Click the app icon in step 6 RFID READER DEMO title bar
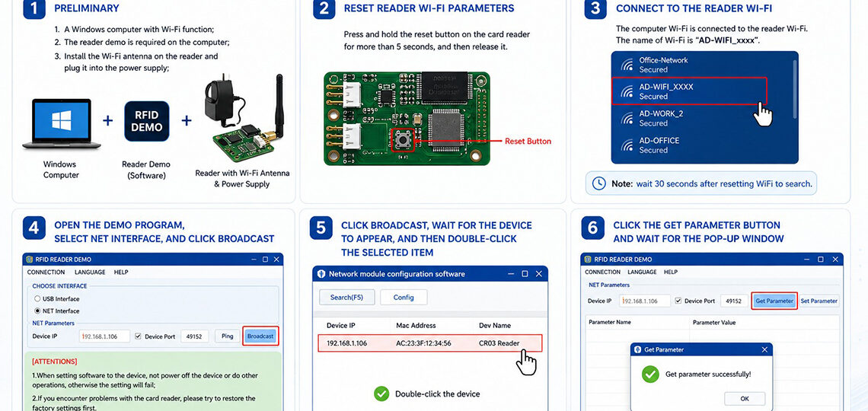Viewport: 868px width, 411px height. click(x=589, y=260)
